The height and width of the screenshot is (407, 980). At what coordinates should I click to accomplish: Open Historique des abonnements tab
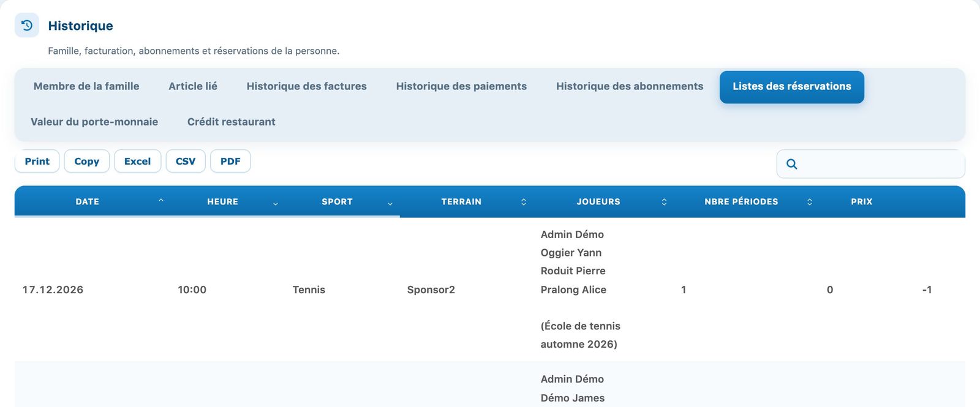[x=630, y=86]
